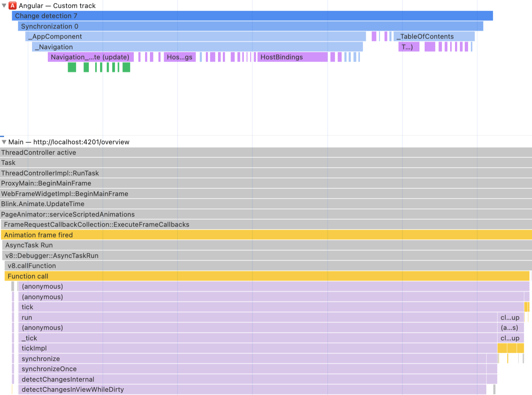532x395 pixels.
Task: Click the run flame chart entry
Action: [122, 317]
